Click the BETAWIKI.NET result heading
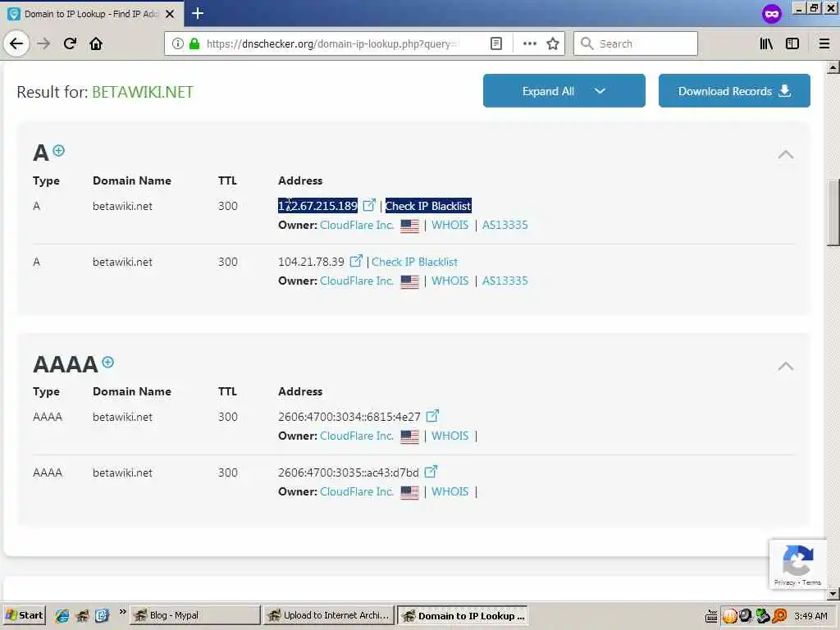The height and width of the screenshot is (630, 840). coord(143,92)
